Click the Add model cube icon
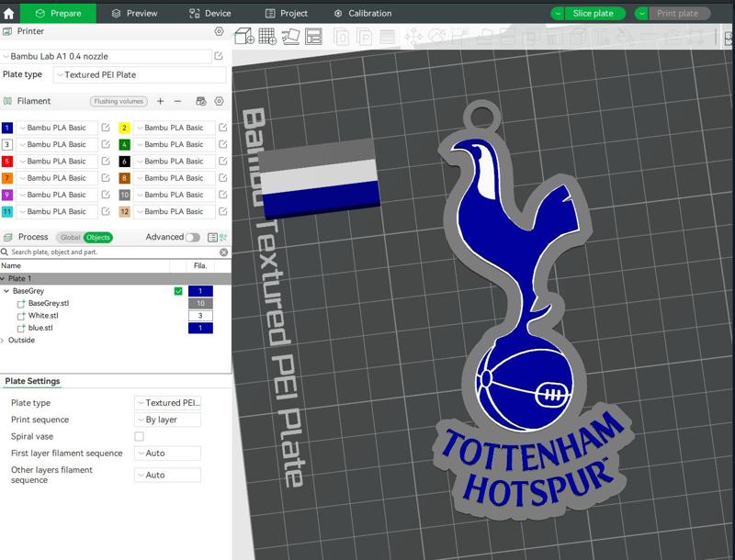The width and height of the screenshot is (735, 560). [x=243, y=37]
